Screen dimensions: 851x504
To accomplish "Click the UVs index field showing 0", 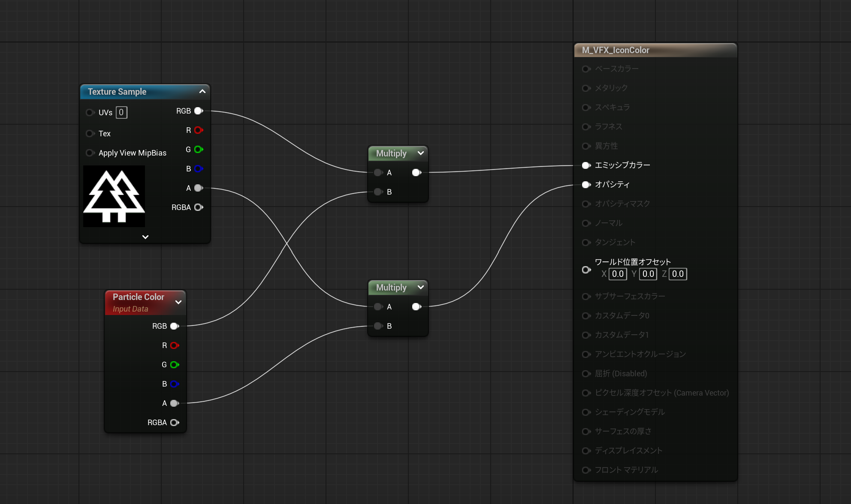I will tap(121, 113).
